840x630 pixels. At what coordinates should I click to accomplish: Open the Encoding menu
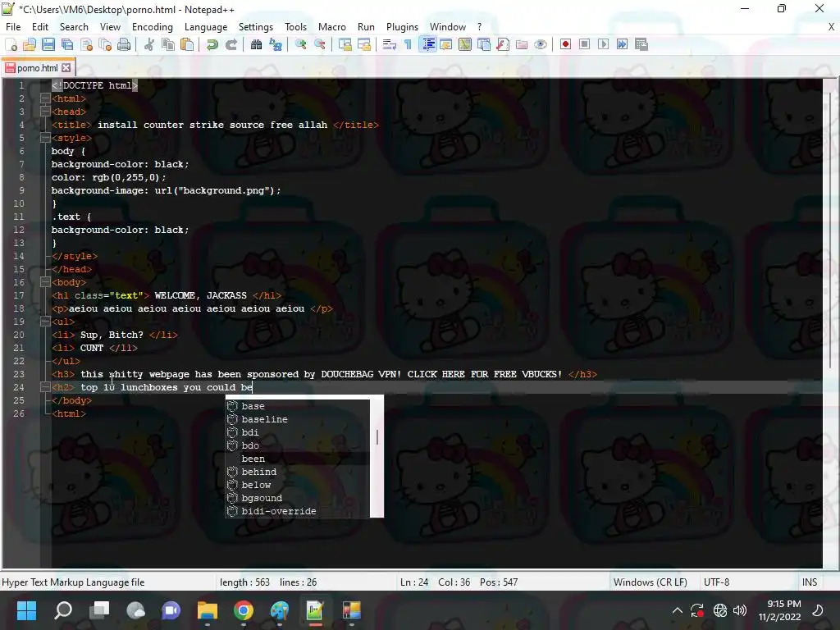point(153,27)
